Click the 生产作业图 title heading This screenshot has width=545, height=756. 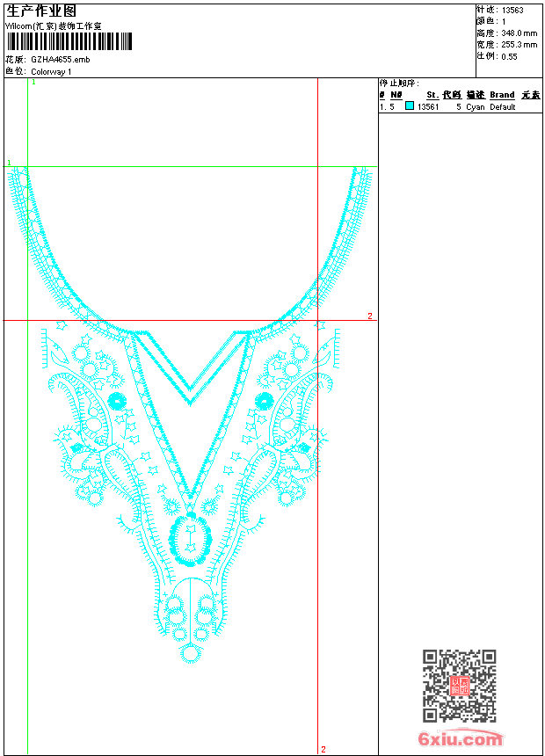pos(41,11)
